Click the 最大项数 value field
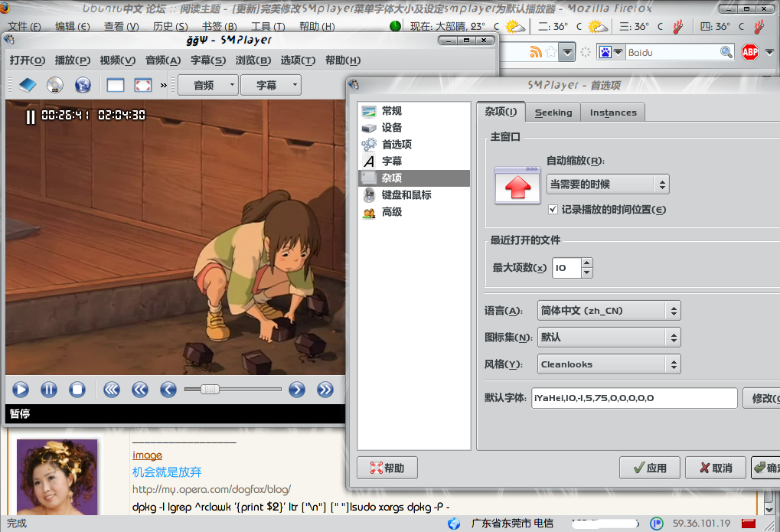 pyautogui.click(x=566, y=268)
